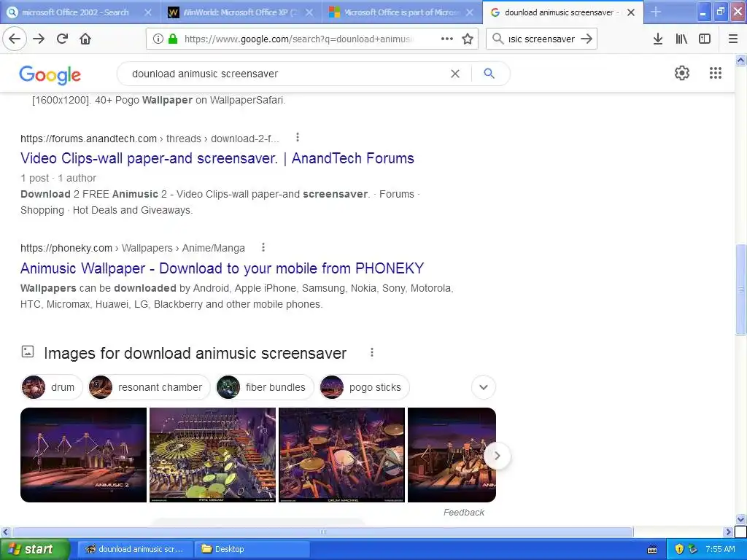
Task: Open the Library bookmarks and history
Action: [x=681, y=39]
